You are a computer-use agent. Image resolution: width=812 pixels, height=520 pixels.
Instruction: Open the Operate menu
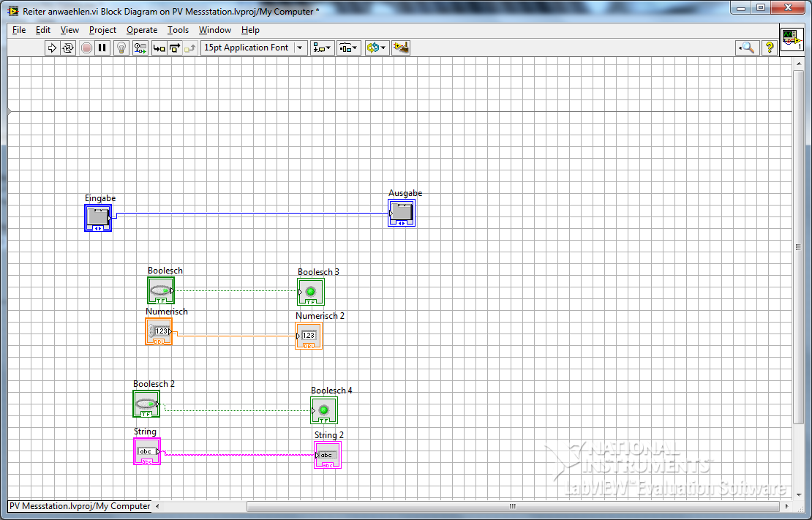coord(142,30)
